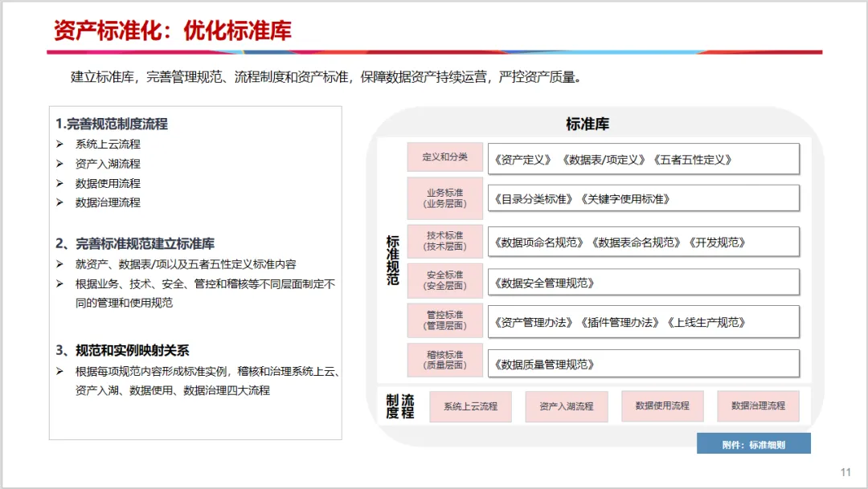
Task: Click the 《数据质量管理规范》 text box
Action: coord(643,364)
